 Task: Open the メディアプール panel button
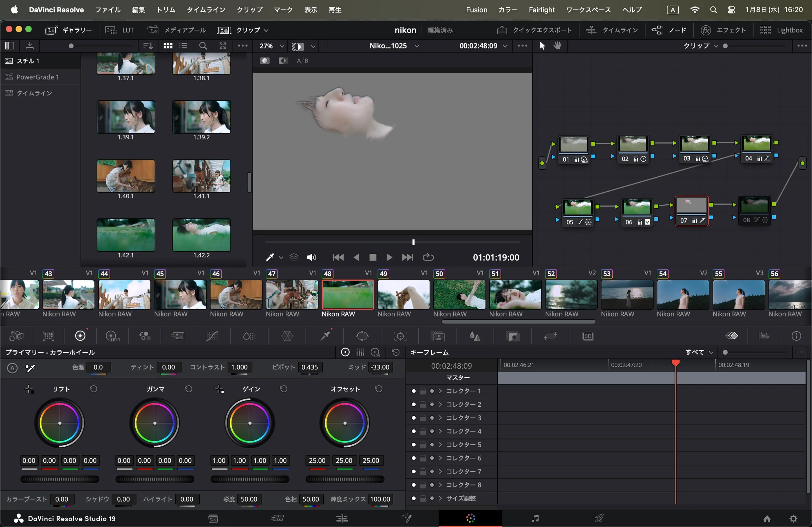177,30
